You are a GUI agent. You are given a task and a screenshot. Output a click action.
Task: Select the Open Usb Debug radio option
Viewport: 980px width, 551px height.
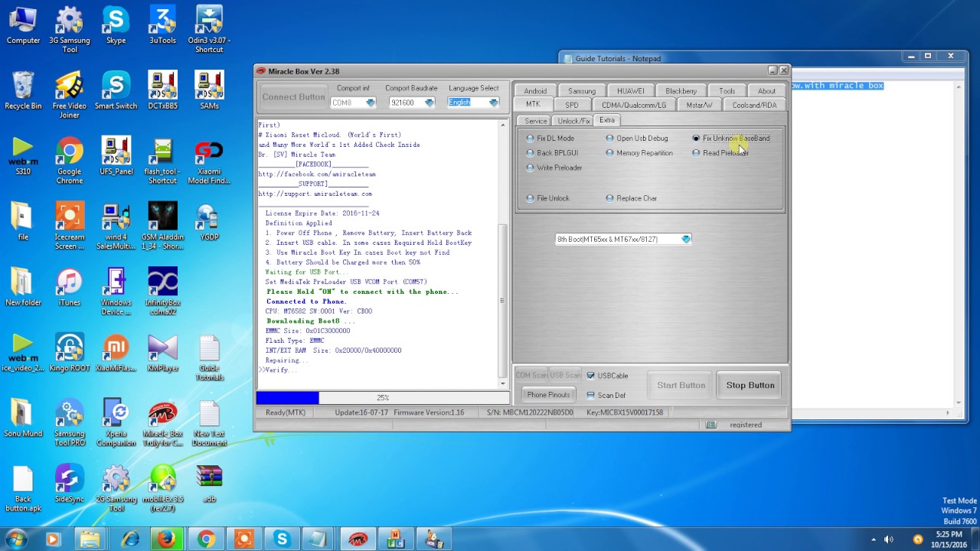pyautogui.click(x=637, y=139)
